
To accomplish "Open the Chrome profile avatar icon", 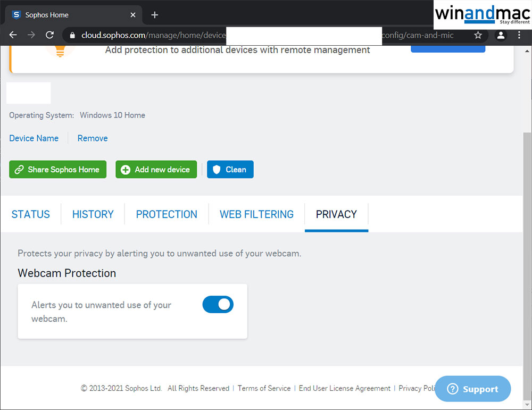I will click(501, 35).
